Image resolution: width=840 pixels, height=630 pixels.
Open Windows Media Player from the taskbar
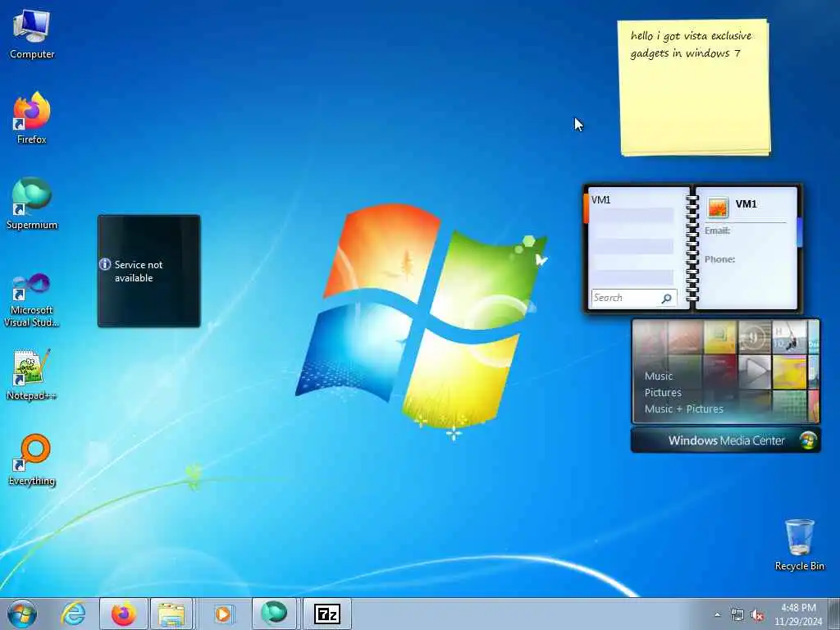[x=223, y=614]
